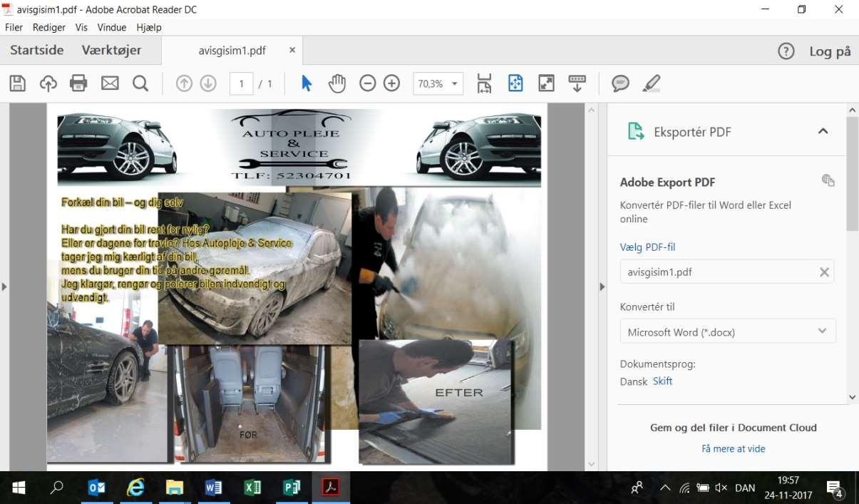Open the Filer menu
Screen dimensions: 859x504
[x=14, y=27]
